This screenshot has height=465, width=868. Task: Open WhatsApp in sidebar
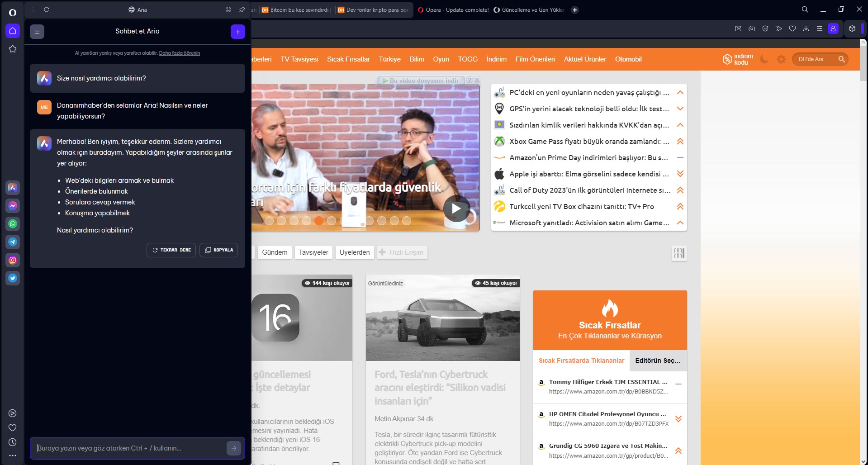(13, 223)
